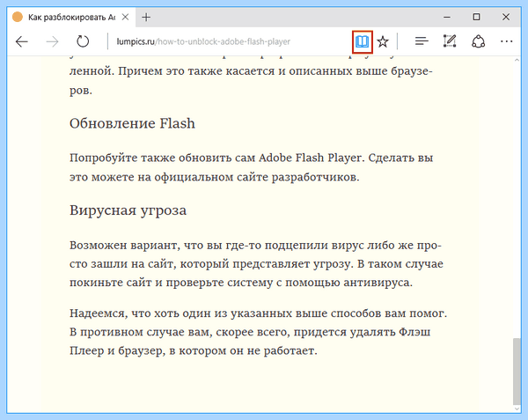Close the 'Как разблокировать' tab
The width and height of the screenshot is (528, 420).
coord(125,18)
